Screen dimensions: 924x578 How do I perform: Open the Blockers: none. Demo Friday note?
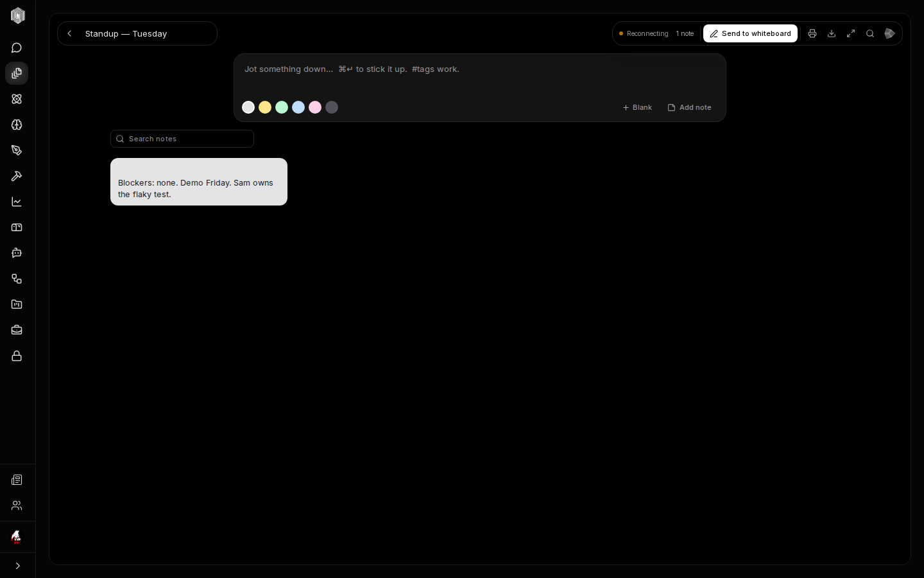tap(199, 182)
